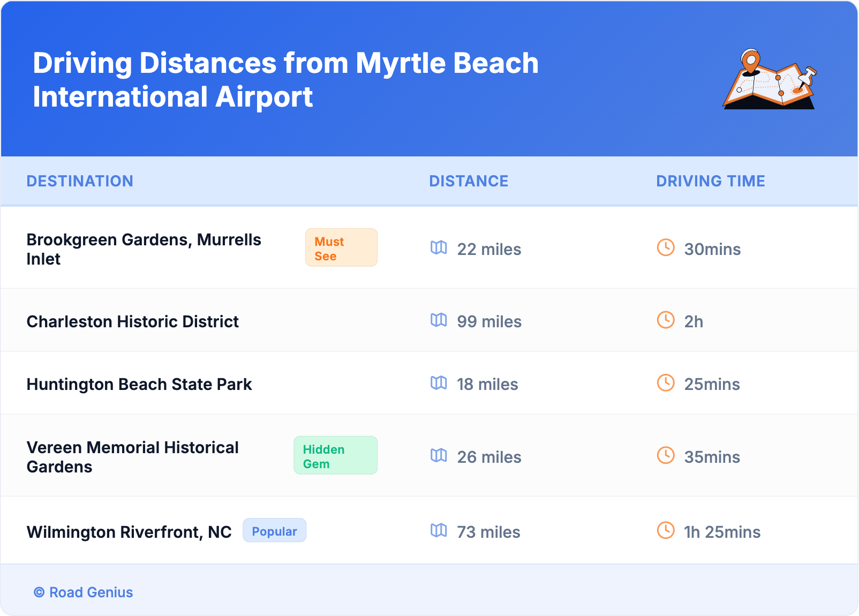
Task: Select Charleston Historic District destination
Action: (x=133, y=321)
